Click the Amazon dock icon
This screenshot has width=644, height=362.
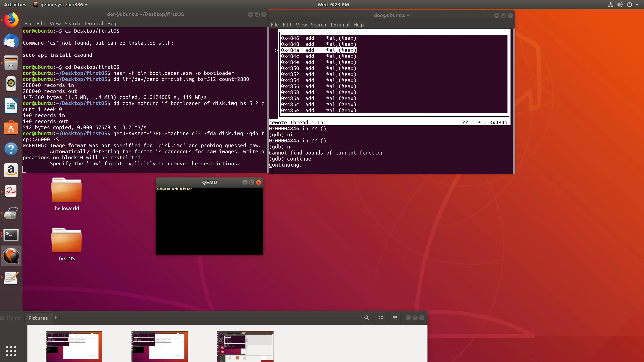[x=11, y=170]
